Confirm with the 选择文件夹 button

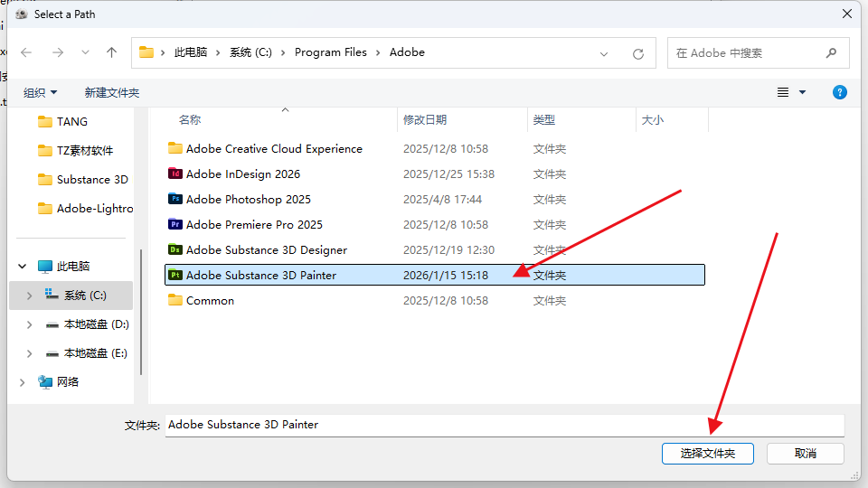click(707, 454)
